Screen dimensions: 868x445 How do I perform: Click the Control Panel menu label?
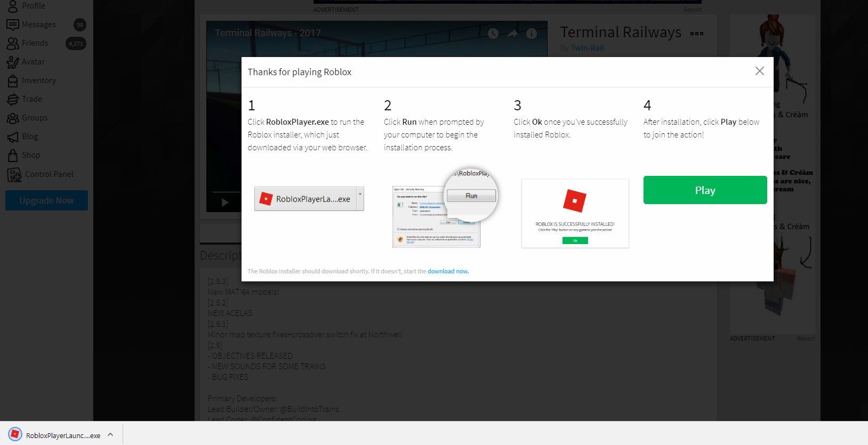pos(49,174)
